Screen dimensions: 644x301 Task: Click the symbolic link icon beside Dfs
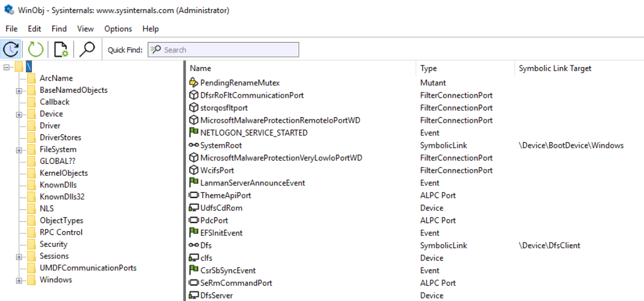pyautogui.click(x=193, y=245)
